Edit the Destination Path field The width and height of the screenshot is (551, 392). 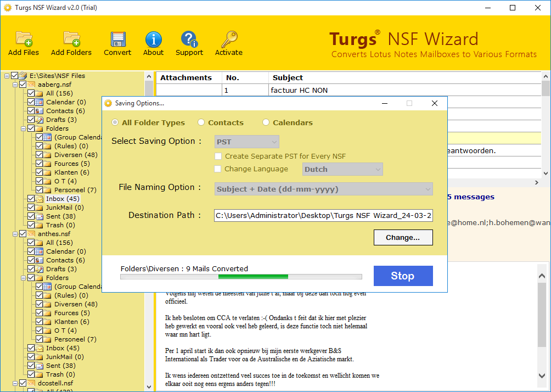(323, 215)
